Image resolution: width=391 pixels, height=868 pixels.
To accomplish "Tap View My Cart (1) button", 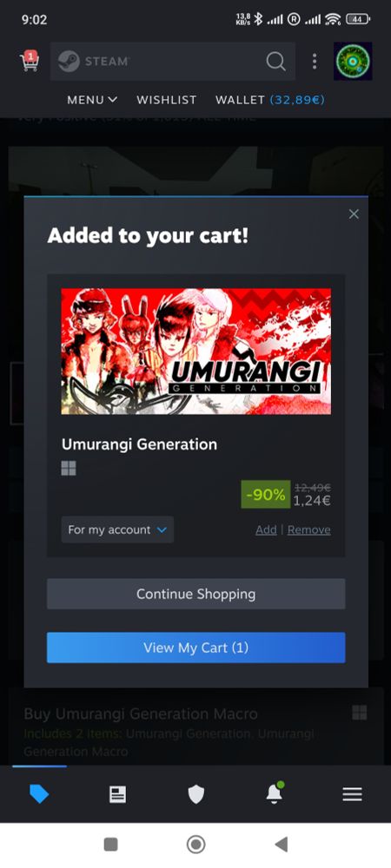I will [196, 648].
